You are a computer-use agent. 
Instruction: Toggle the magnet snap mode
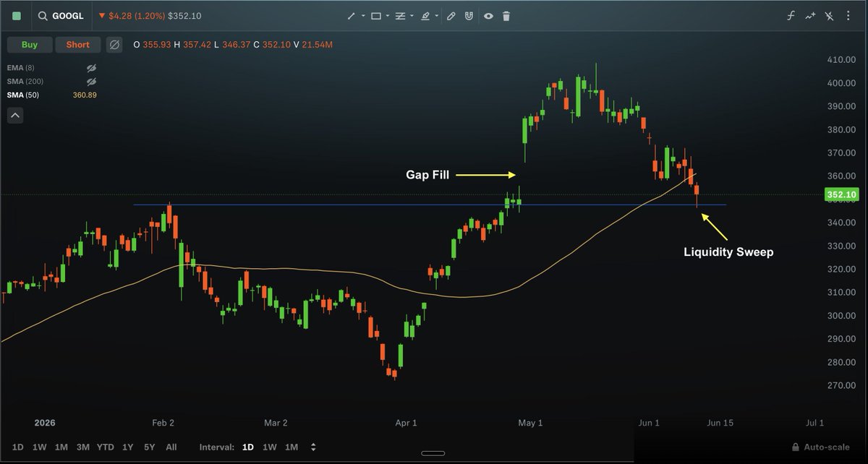click(469, 16)
